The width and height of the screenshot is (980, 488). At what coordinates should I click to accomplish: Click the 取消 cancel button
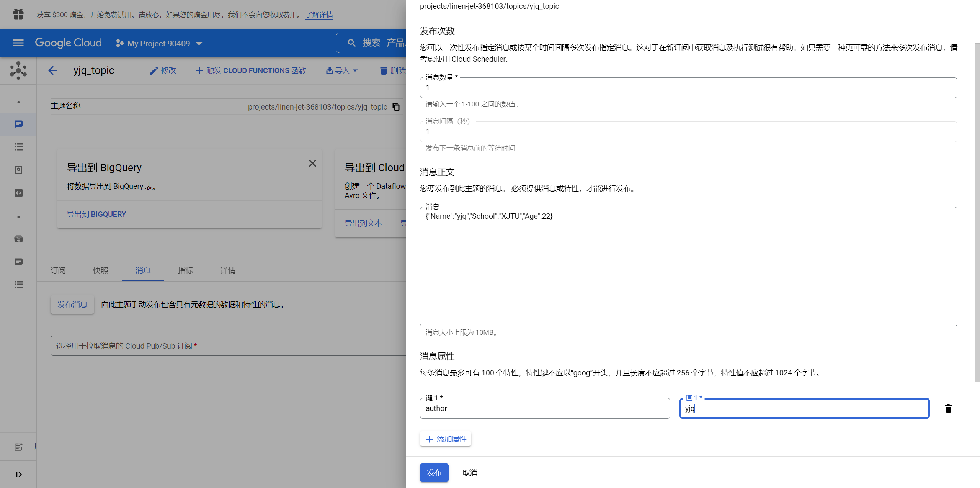coord(470,473)
